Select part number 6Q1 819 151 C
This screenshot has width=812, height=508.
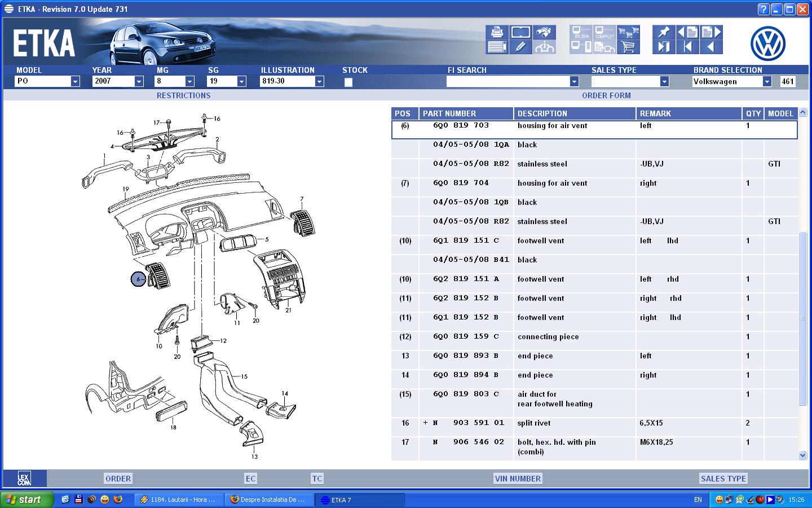coord(466,240)
